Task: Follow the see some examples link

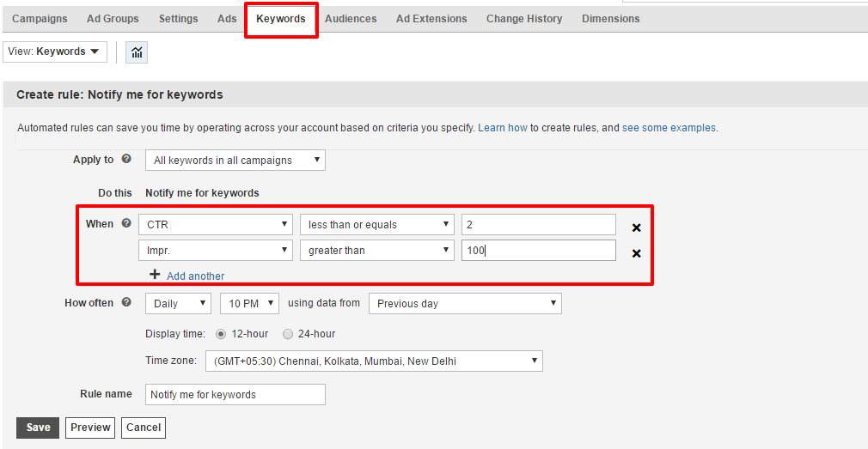Action: click(669, 128)
